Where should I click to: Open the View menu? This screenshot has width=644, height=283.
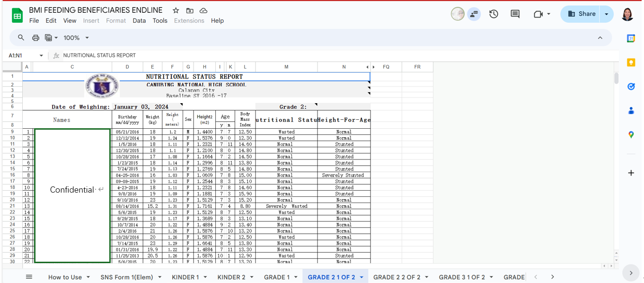click(x=70, y=21)
